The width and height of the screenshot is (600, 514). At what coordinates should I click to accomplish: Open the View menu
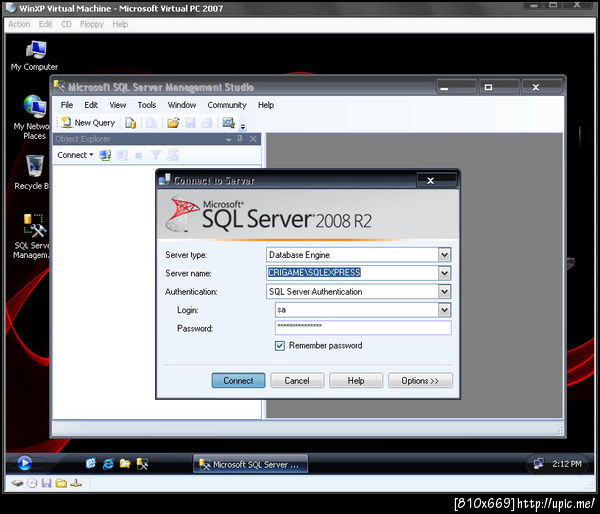[117, 105]
